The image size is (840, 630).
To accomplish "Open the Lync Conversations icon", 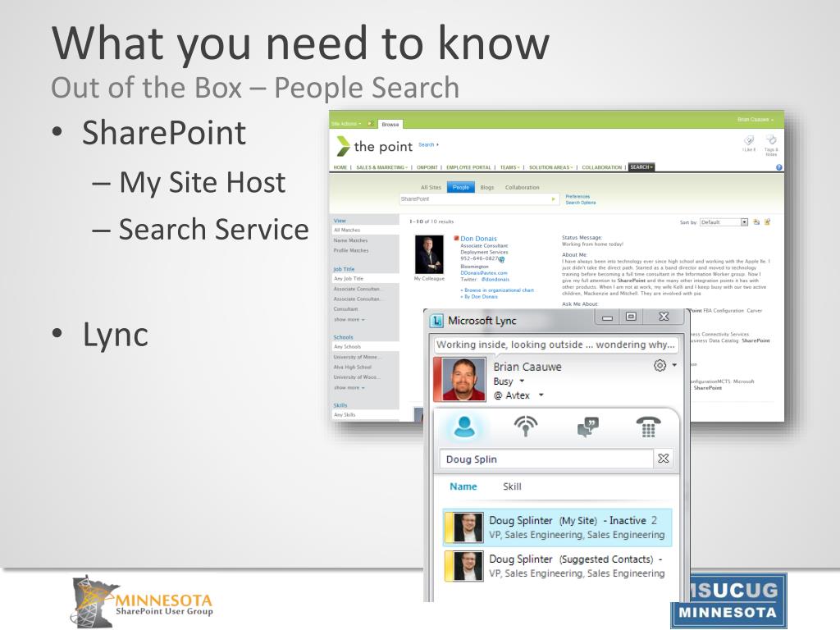I will tap(587, 427).
